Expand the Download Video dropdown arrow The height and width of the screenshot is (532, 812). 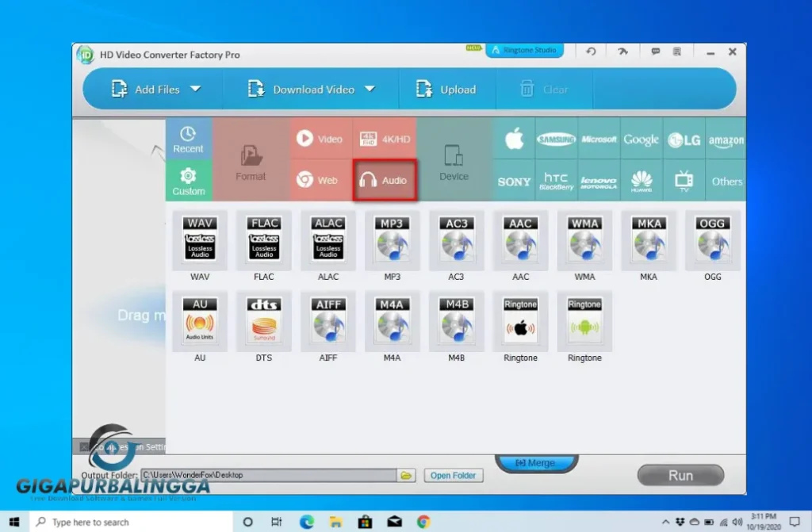370,89
